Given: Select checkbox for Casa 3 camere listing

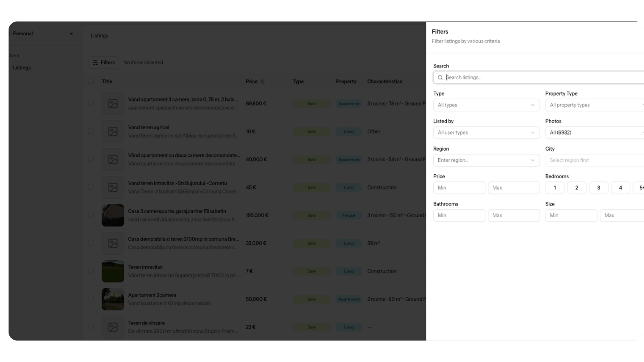Looking at the screenshot, I should point(91,215).
